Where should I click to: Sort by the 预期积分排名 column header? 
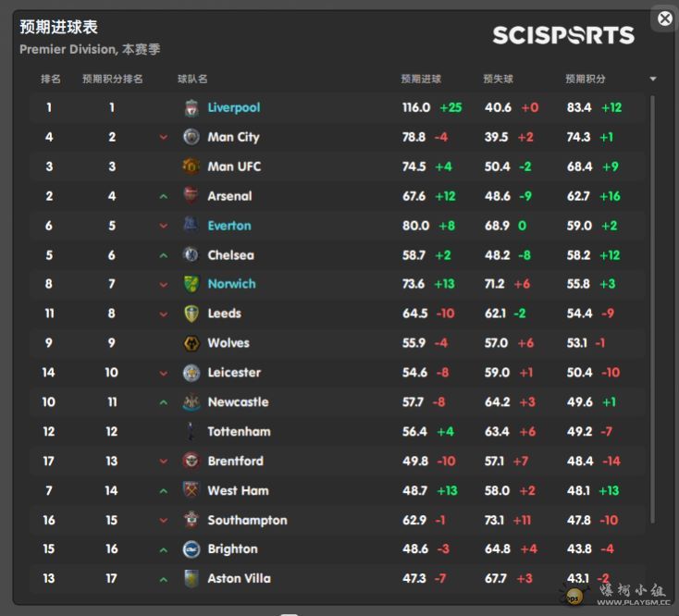point(113,79)
